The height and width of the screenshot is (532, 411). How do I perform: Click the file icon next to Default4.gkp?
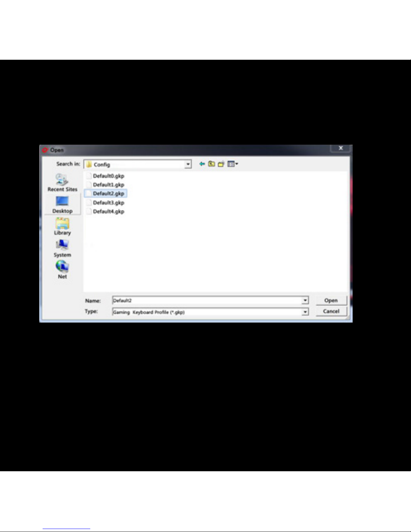89,211
